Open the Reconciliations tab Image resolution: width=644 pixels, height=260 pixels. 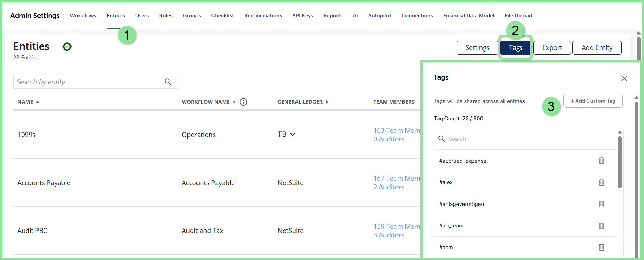[263, 16]
